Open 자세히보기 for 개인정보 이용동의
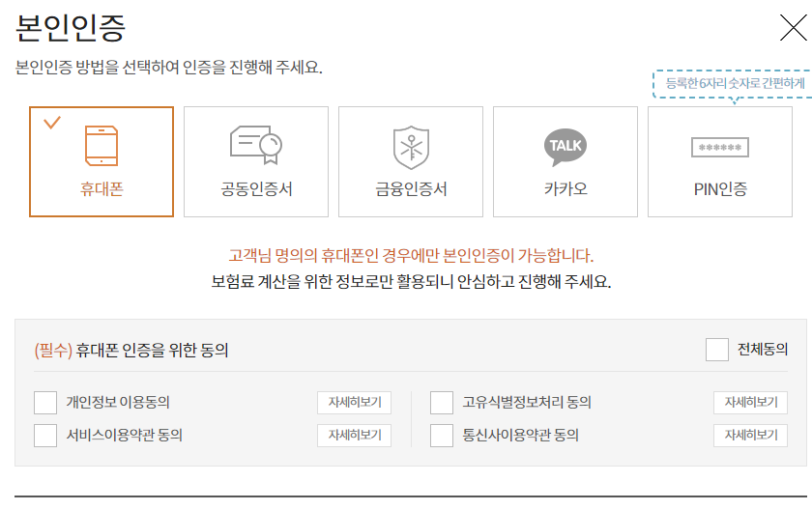Screen dimensions: 812x510 (x=354, y=403)
